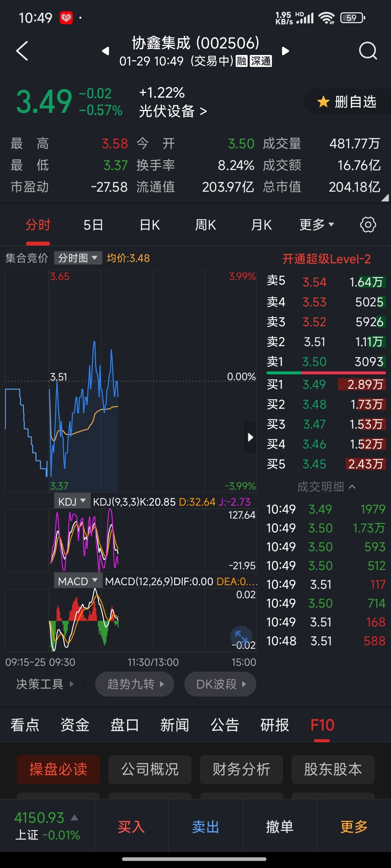This screenshot has width=391, height=868.
Task: Switch to 分时 chart tab
Action: [x=38, y=225]
